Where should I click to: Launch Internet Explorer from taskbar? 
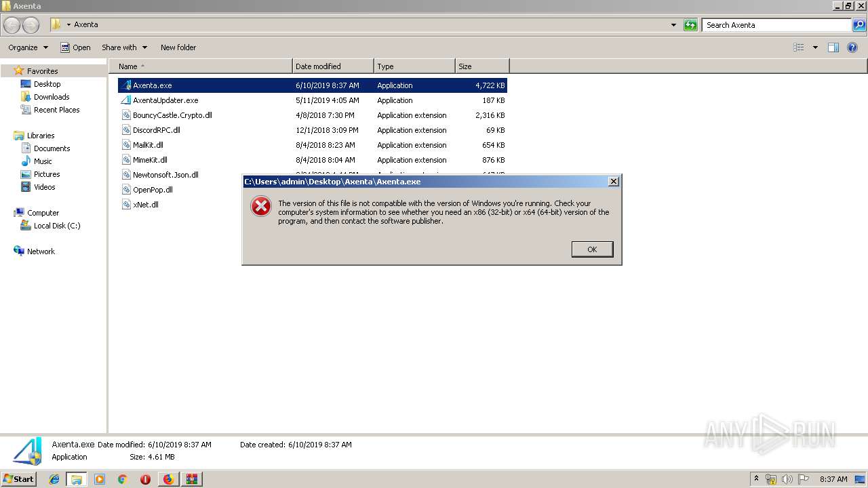(x=54, y=479)
